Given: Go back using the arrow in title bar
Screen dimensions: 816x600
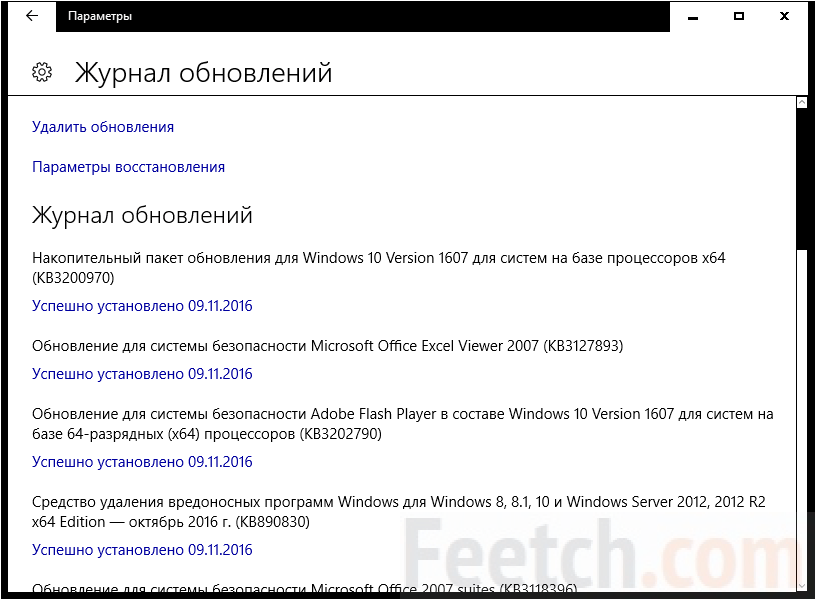Looking at the screenshot, I should pyautogui.click(x=32, y=16).
